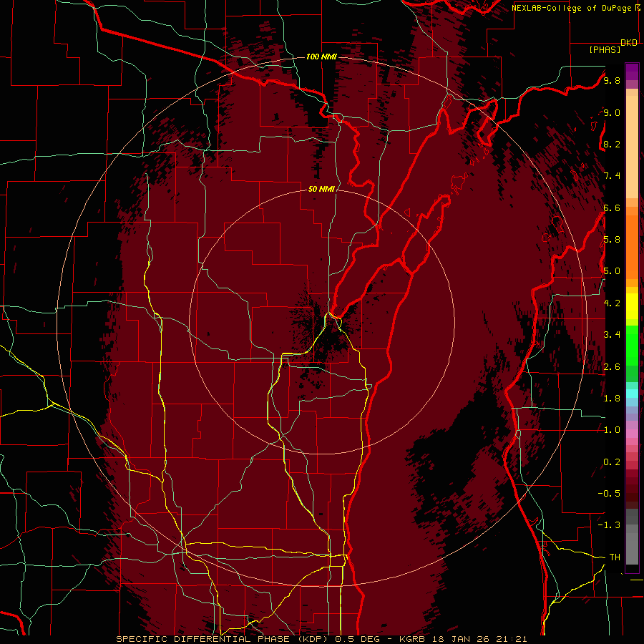Click the 9.0 legend value
The width and height of the screenshot is (644, 644).
(612, 112)
